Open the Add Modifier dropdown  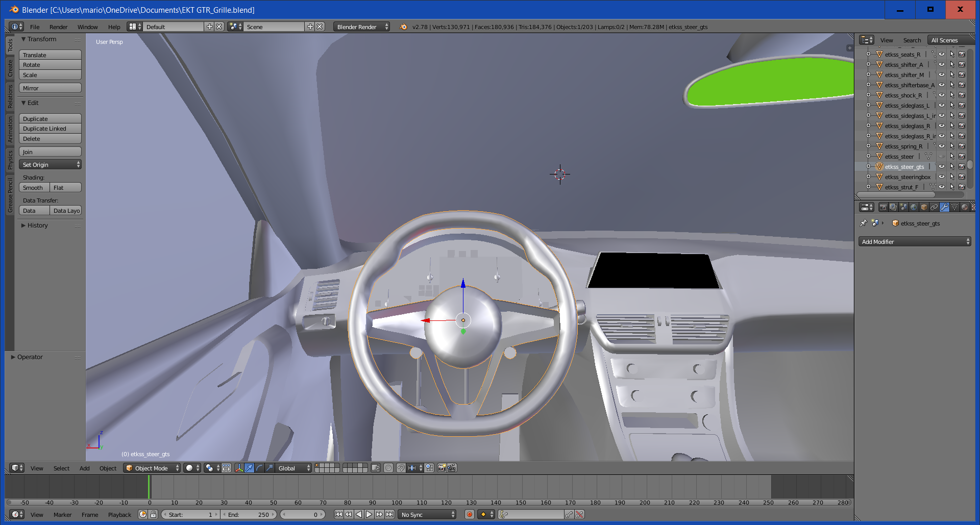click(x=915, y=241)
